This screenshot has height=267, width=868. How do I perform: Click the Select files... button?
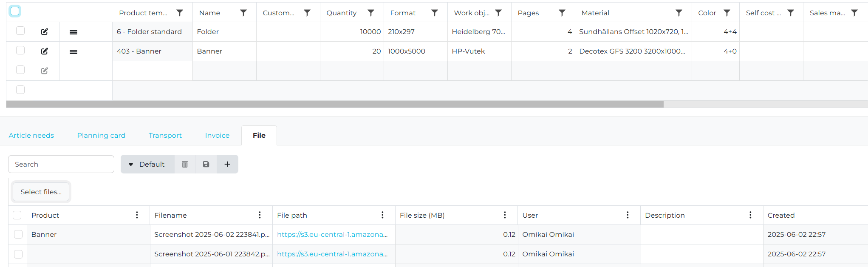41,192
